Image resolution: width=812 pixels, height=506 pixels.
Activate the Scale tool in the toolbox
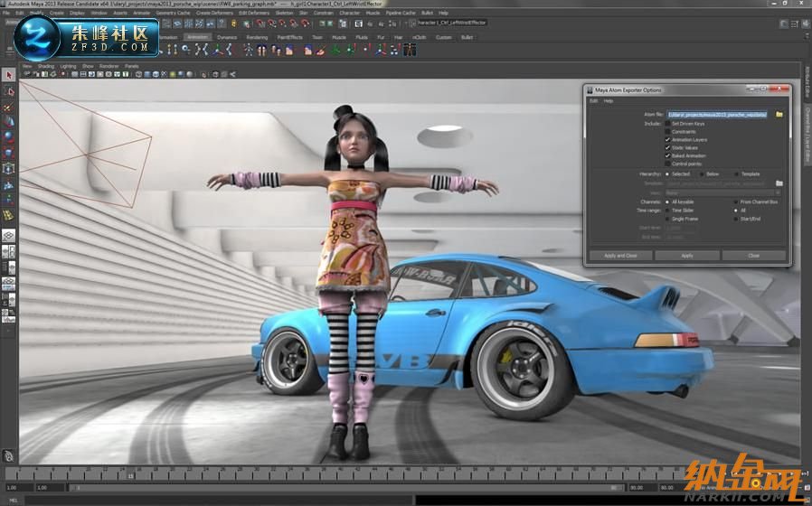(x=9, y=153)
